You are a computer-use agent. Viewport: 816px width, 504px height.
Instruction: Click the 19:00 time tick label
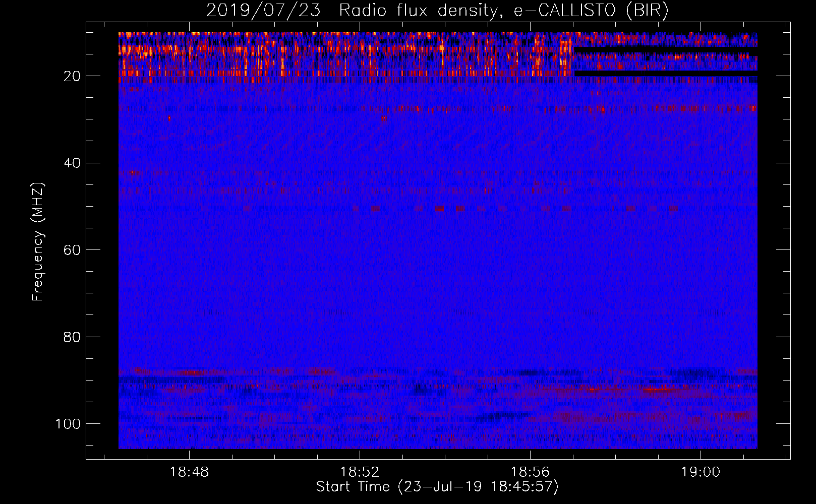(701, 472)
